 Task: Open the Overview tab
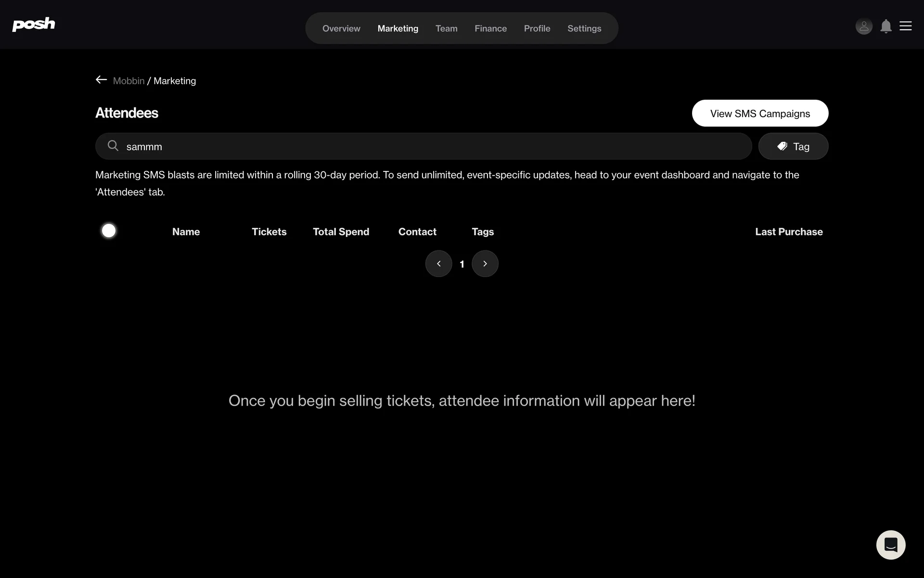pos(341,28)
